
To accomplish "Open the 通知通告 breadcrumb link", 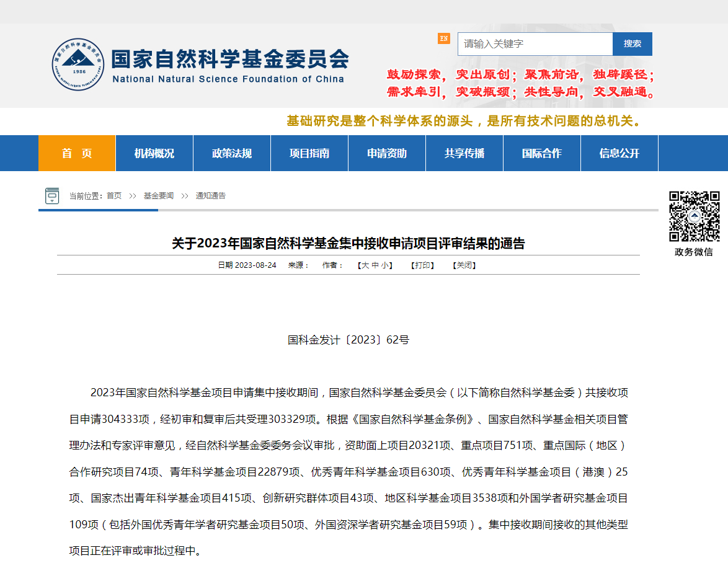I will click(x=211, y=196).
